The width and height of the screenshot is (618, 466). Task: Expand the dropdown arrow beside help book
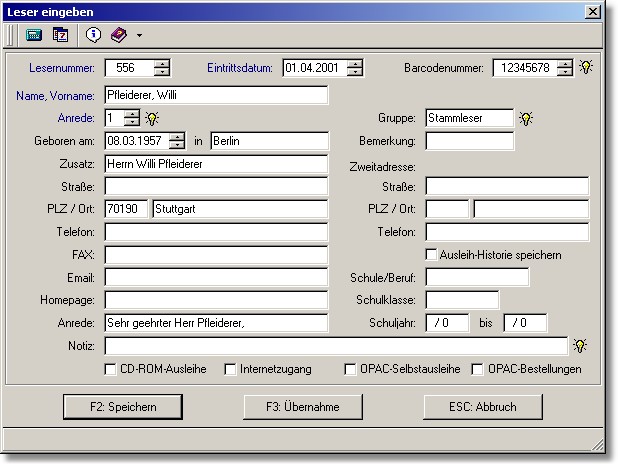coord(139,36)
